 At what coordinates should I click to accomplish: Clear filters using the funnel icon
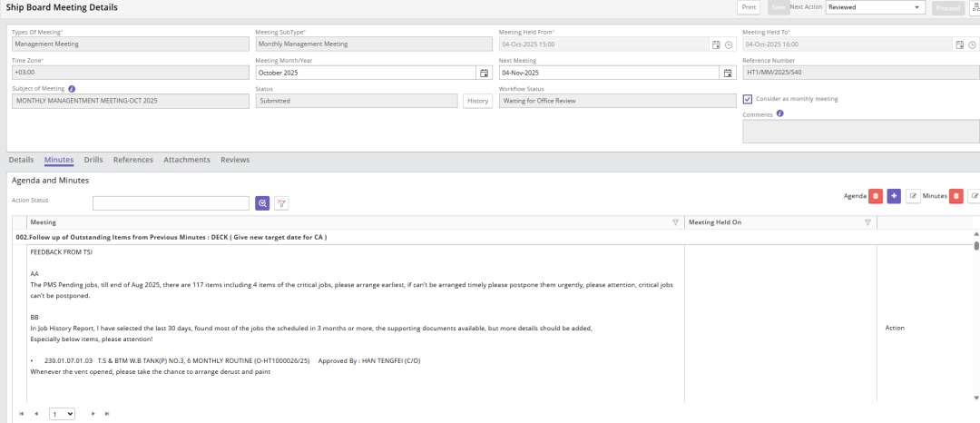point(281,203)
